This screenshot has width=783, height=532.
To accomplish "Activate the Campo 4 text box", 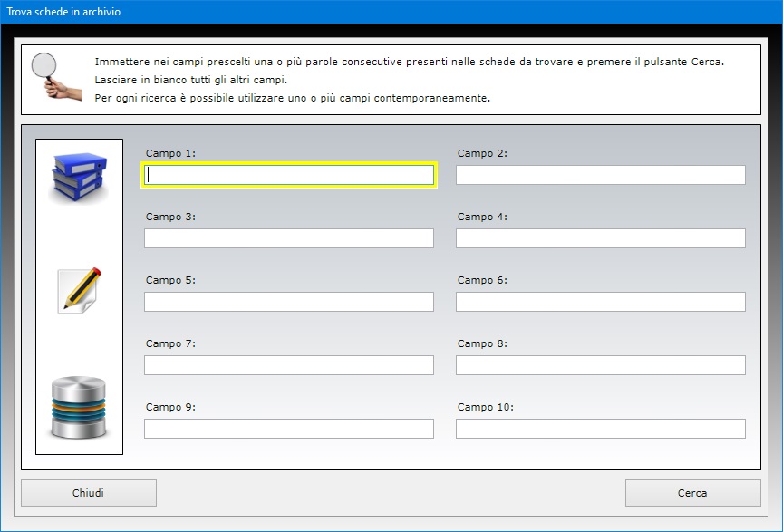I will (601, 238).
